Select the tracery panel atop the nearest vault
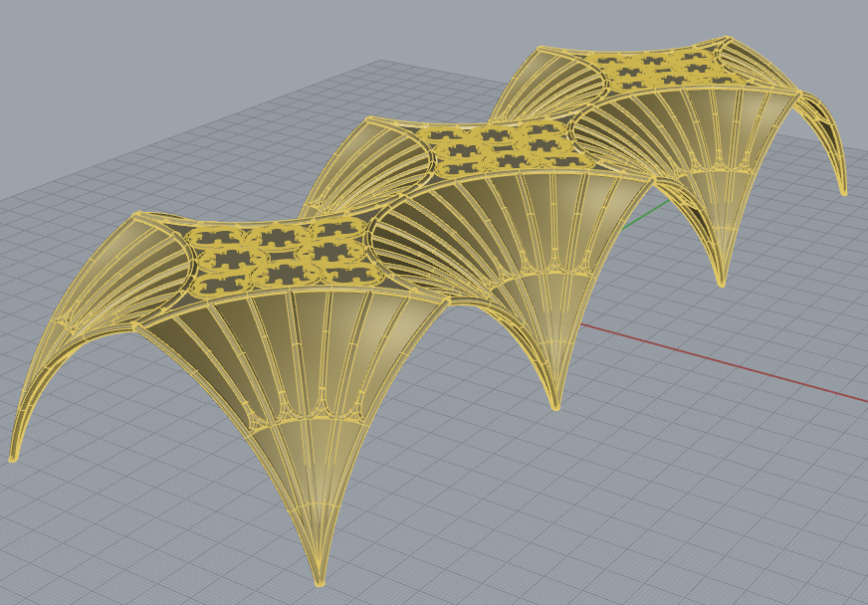The height and width of the screenshot is (605, 868). 283,257
